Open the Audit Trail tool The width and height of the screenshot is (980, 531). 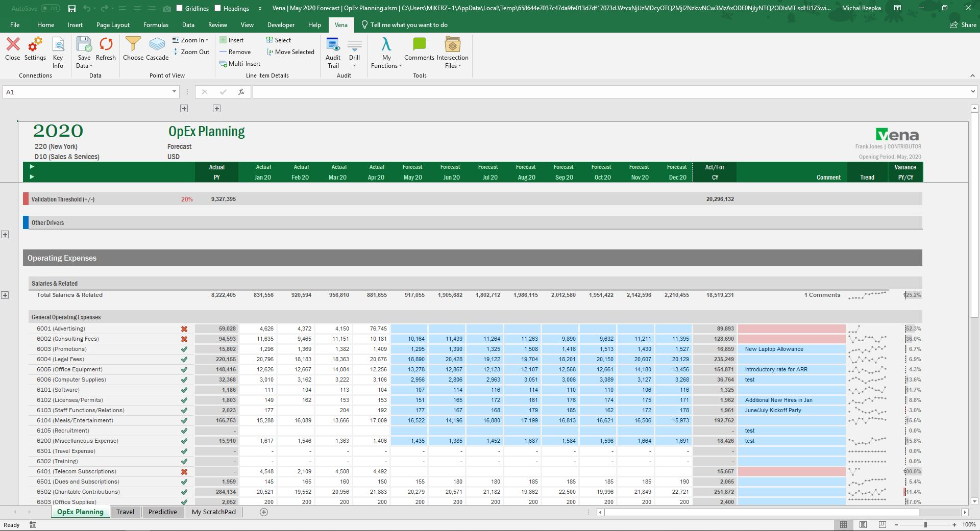click(x=333, y=45)
